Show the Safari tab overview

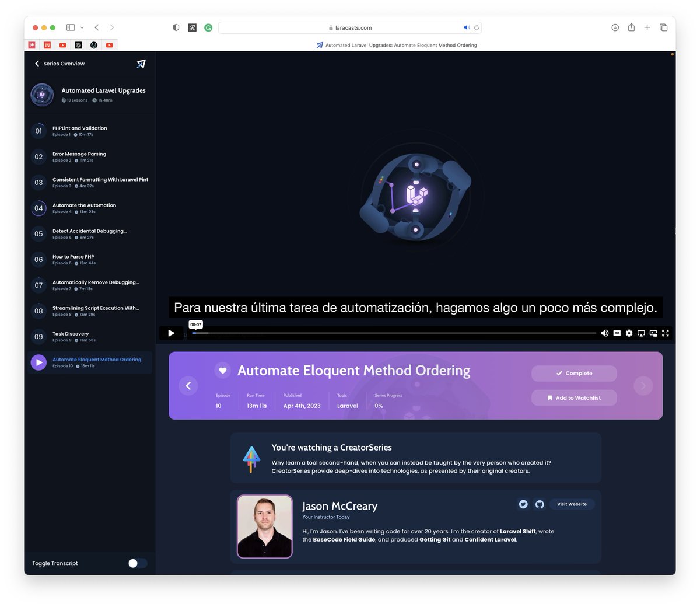[x=663, y=27]
